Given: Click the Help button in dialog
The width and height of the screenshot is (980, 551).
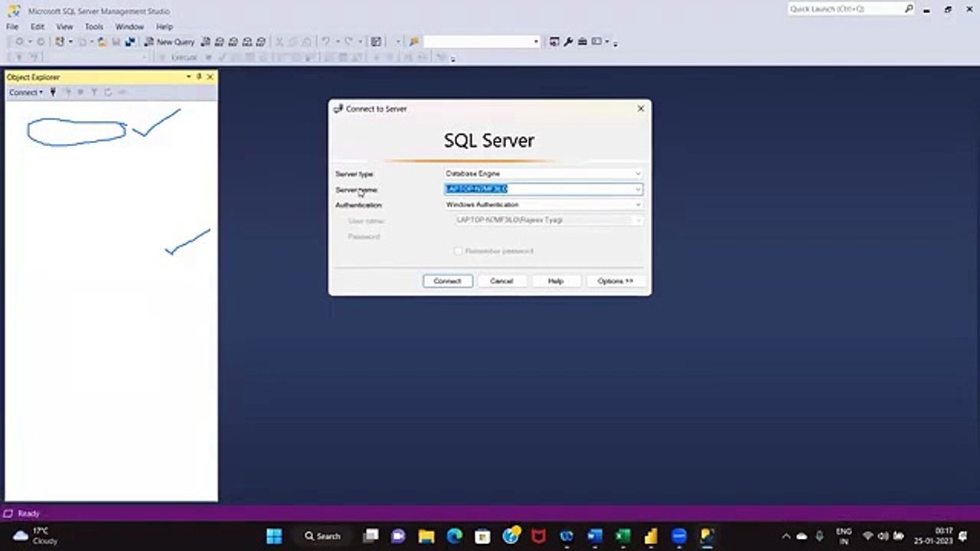Looking at the screenshot, I should click(x=556, y=281).
